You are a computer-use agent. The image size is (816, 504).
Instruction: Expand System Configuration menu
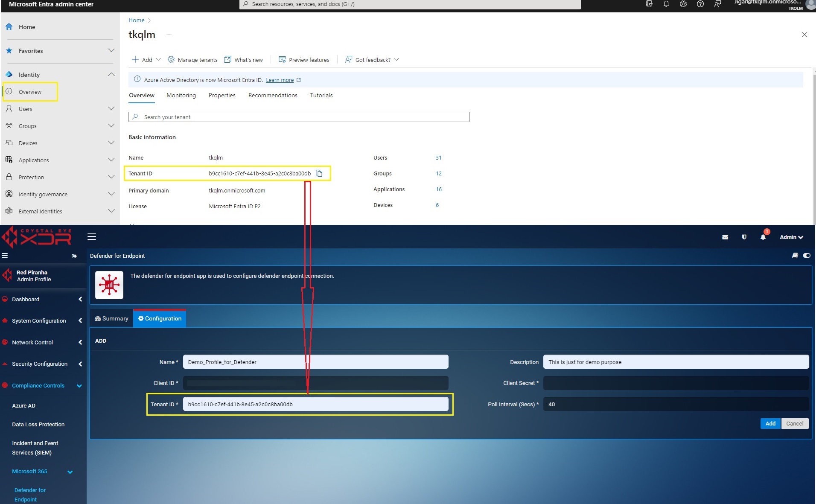pyautogui.click(x=80, y=320)
